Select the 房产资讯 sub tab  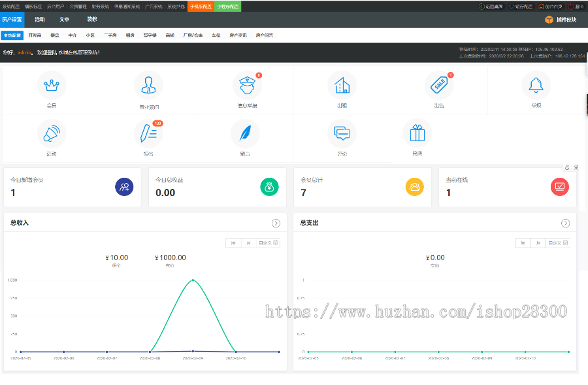(238, 35)
